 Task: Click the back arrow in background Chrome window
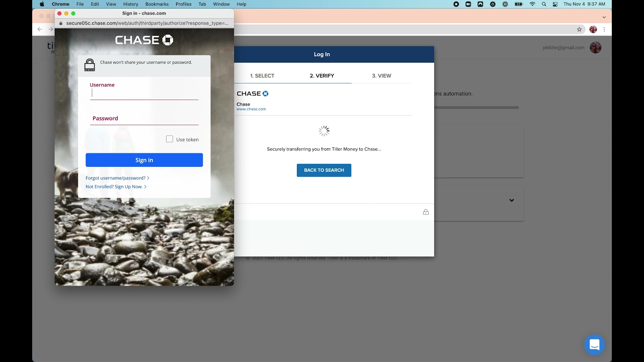(x=40, y=30)
